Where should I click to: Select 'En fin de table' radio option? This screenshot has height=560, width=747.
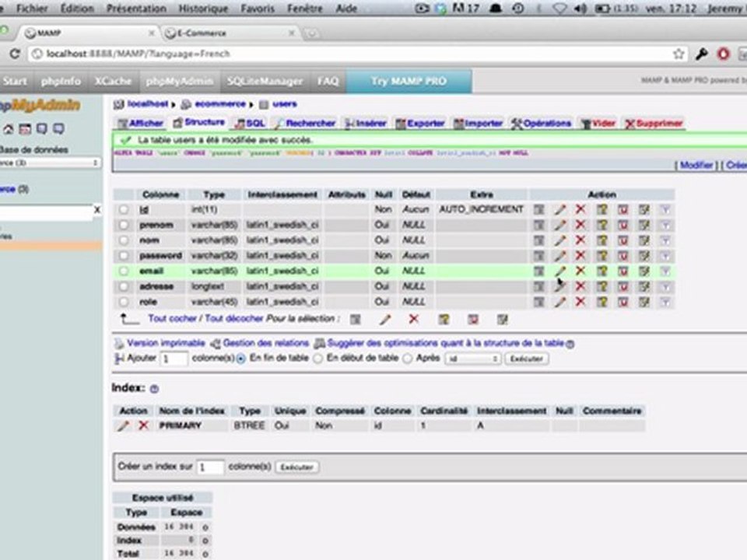coord(241,359)
